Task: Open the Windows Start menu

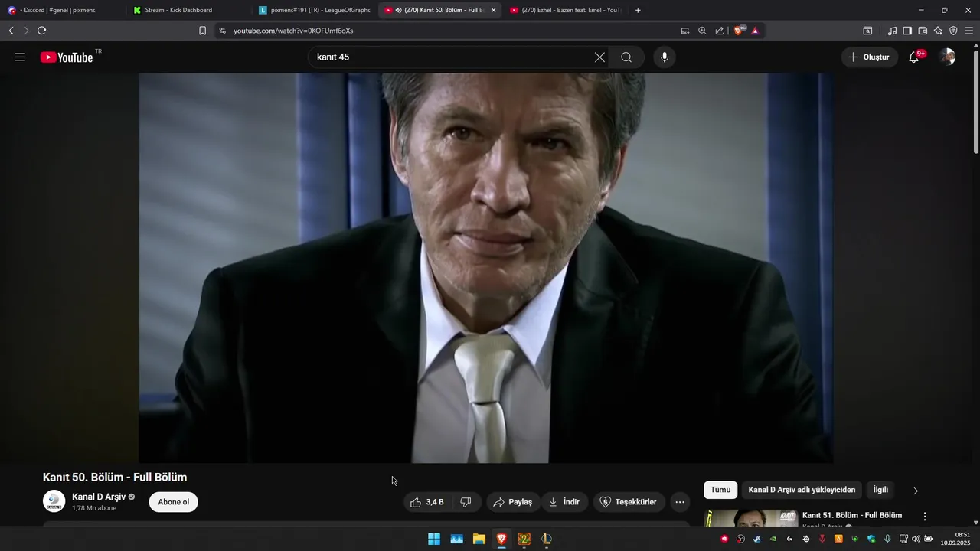Action: (434, 539)
